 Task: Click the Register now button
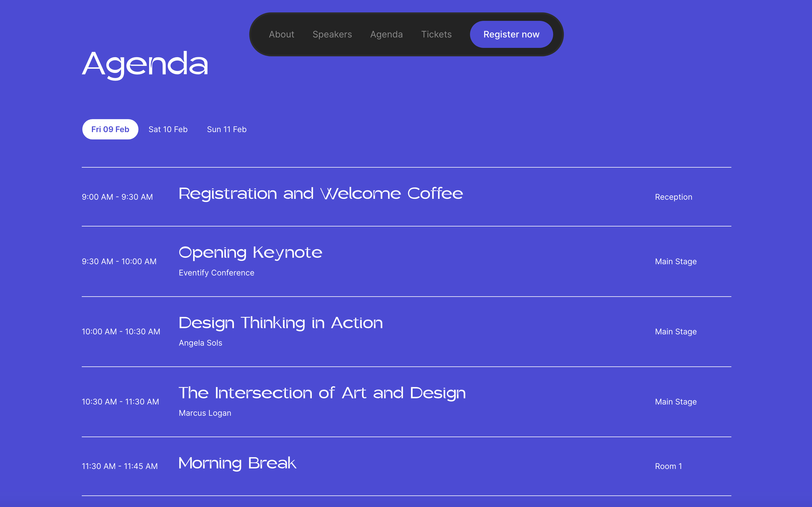click(511, 34)
